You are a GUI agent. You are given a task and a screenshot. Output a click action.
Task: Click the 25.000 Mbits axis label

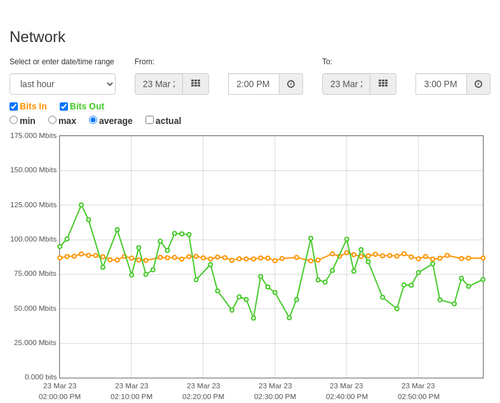[x=35, y=343]
